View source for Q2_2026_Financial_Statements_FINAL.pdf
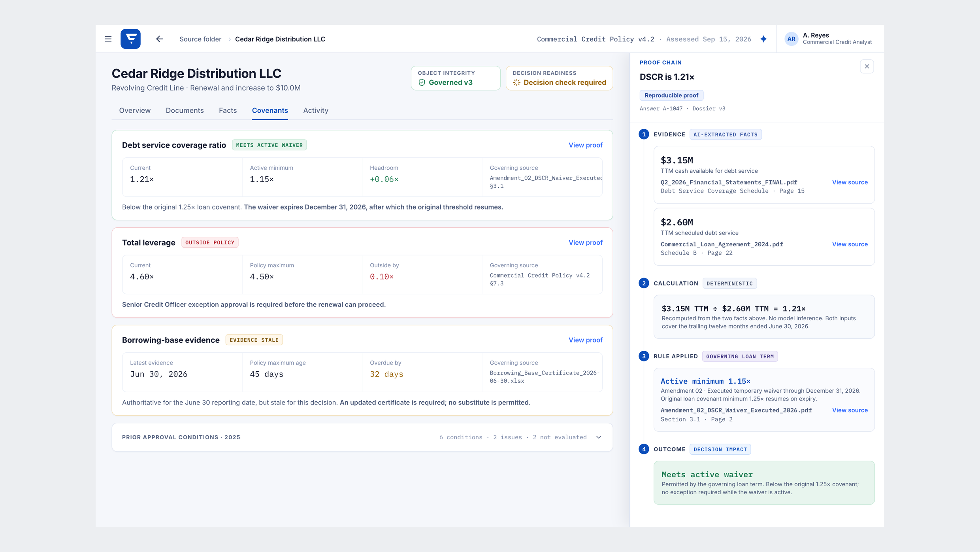Viewport: 980px width, 552px height. (850, 182)
